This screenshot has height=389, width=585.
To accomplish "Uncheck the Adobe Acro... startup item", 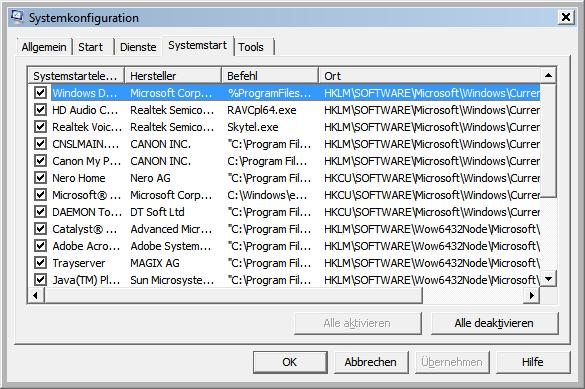I will pyautogui.click(x=40, y=245).
